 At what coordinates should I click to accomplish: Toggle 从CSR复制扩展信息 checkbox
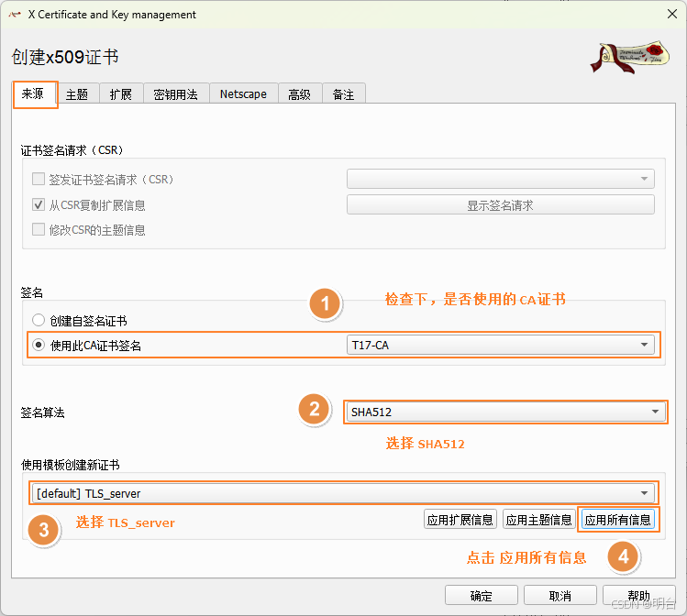tap(39, 205)
